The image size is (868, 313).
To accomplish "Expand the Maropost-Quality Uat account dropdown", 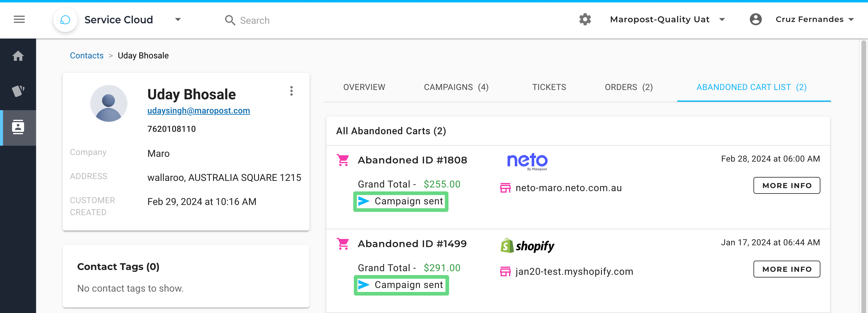I will point(722,20).
